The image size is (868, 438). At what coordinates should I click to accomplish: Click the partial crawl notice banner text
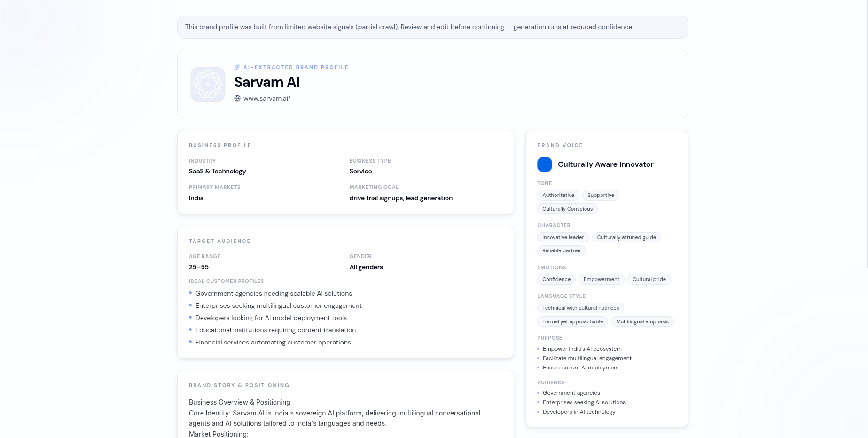tap(409, 27)
